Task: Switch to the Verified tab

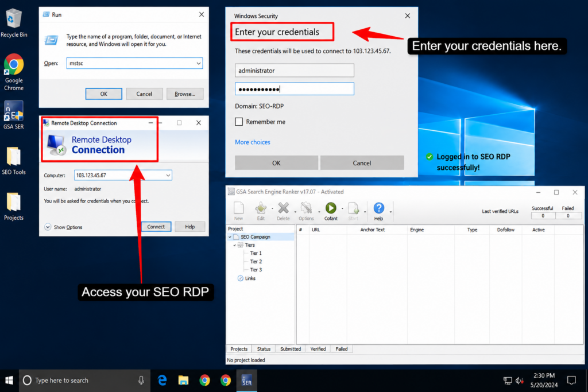Action: click(x=318, y=349)
